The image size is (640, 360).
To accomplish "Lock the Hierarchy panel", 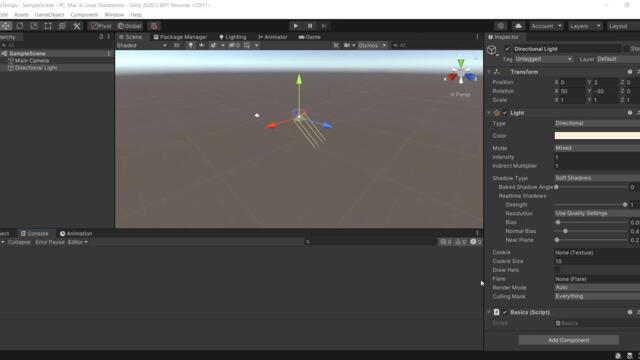I will coord(101,37).
